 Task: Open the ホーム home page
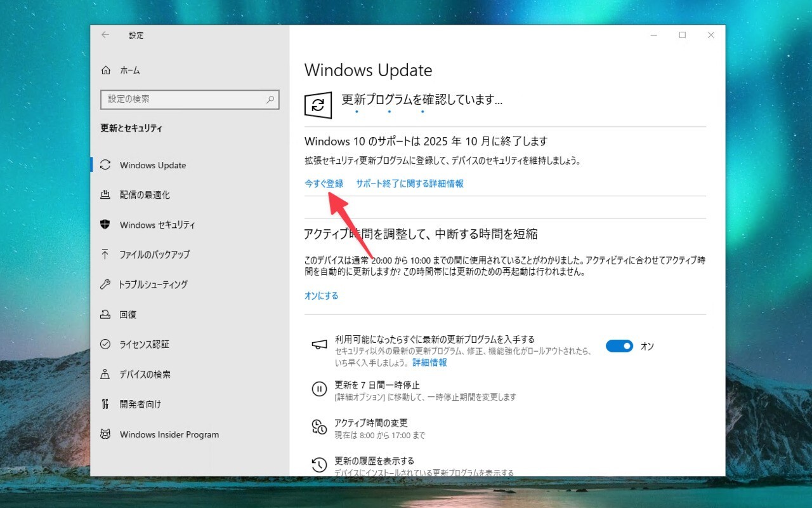coord(130,70)
